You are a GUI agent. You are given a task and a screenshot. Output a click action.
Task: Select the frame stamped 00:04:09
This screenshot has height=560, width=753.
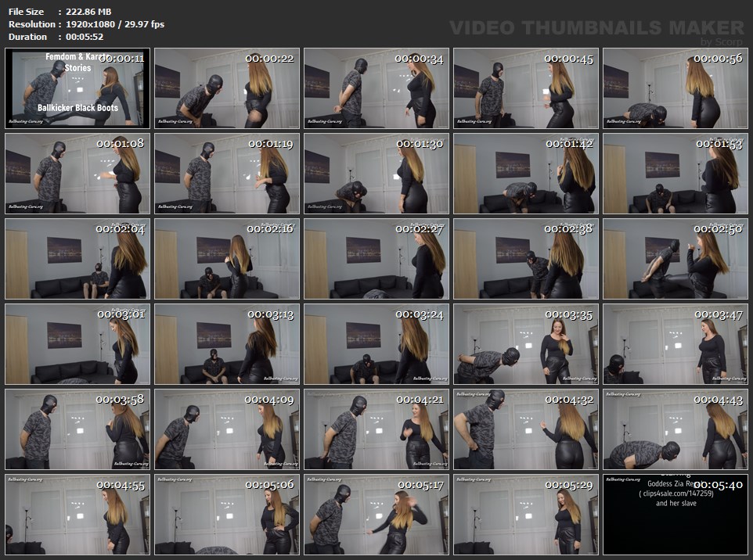tap(227, 429)
